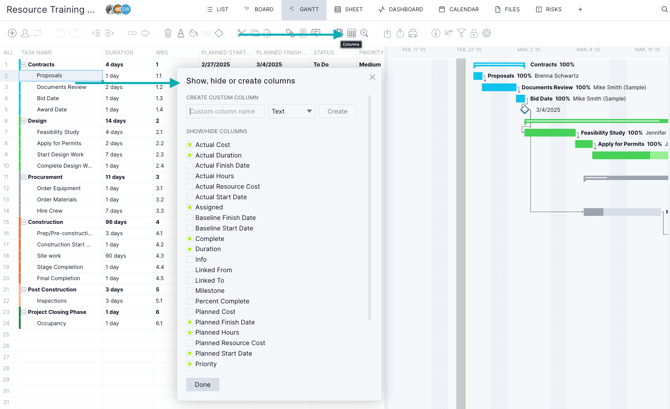The height and width of the screenshot is (409, 670).
Task: Collapse the Design task group
Action: [x=24, y=121]
